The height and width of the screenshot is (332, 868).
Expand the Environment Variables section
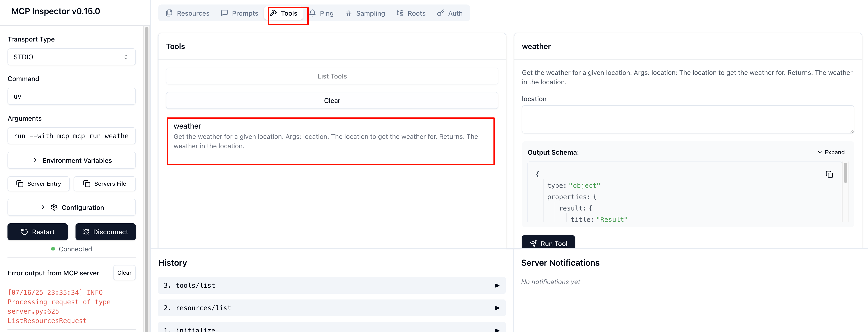pyautogui.click(x=71, y=160)
